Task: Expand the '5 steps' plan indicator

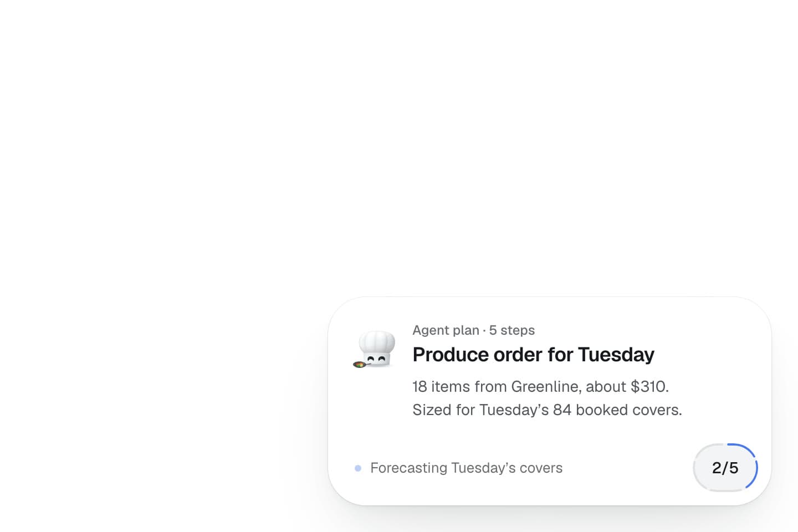Action: click(x=511, y=330)
